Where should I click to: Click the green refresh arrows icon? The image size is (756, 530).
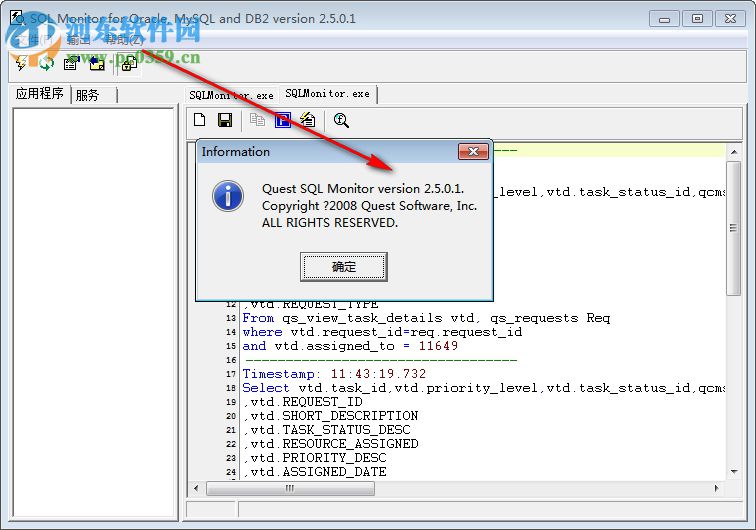pos(47,63)
